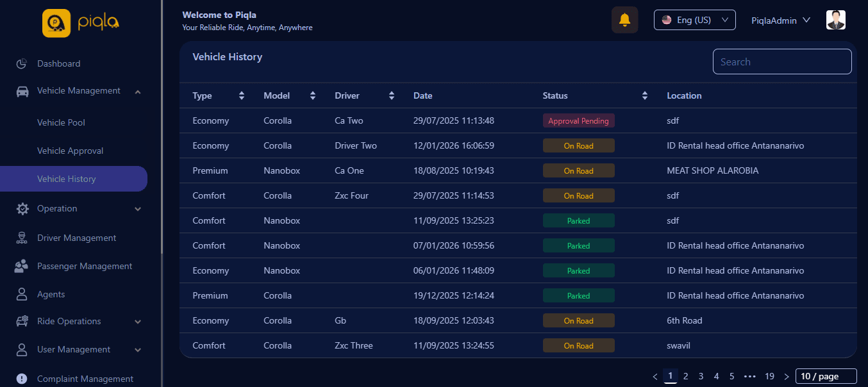Click the Ride Operations car-gear icon
The width and height of the screenshot is (868, 387).
22,321
